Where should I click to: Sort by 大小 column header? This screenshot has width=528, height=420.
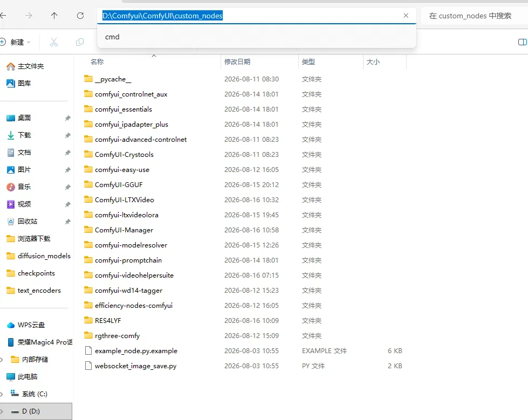click(373, 61)
